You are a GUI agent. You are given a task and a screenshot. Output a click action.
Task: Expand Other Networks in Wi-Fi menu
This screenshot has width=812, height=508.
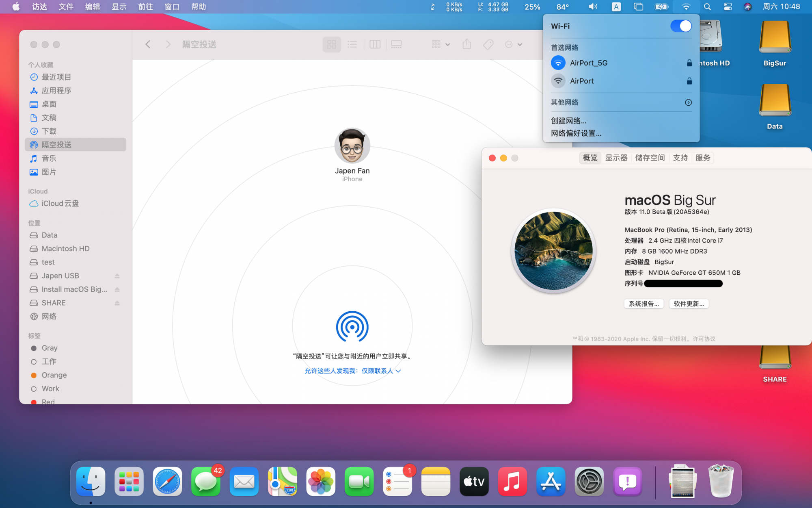[688, 102]
